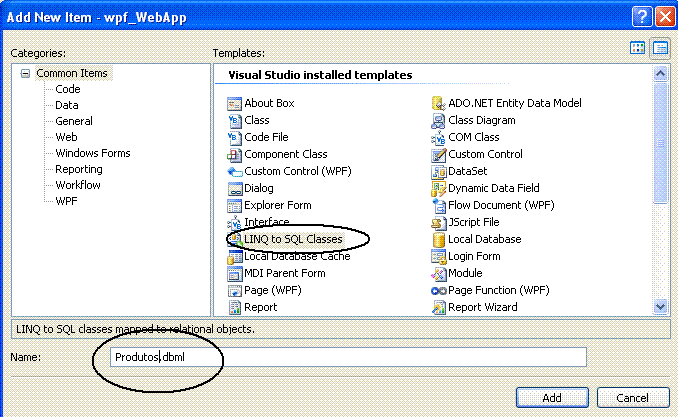Close the Add New Item dialog
Screen dimensions: 679x417
[x=666, y=17]
